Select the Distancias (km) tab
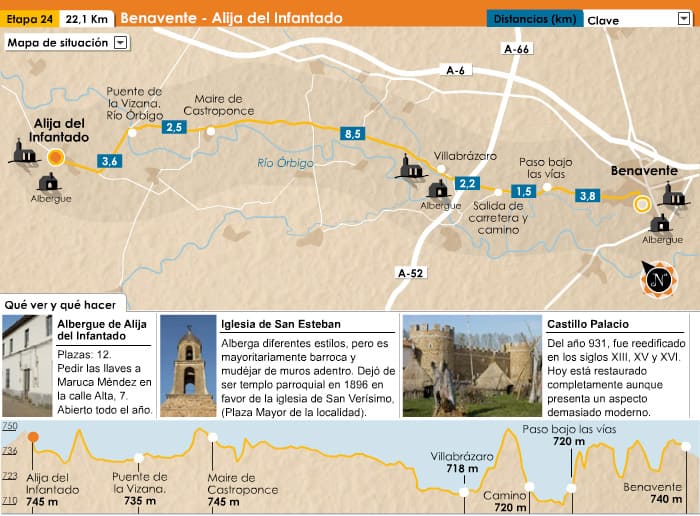 click(534, 19)
